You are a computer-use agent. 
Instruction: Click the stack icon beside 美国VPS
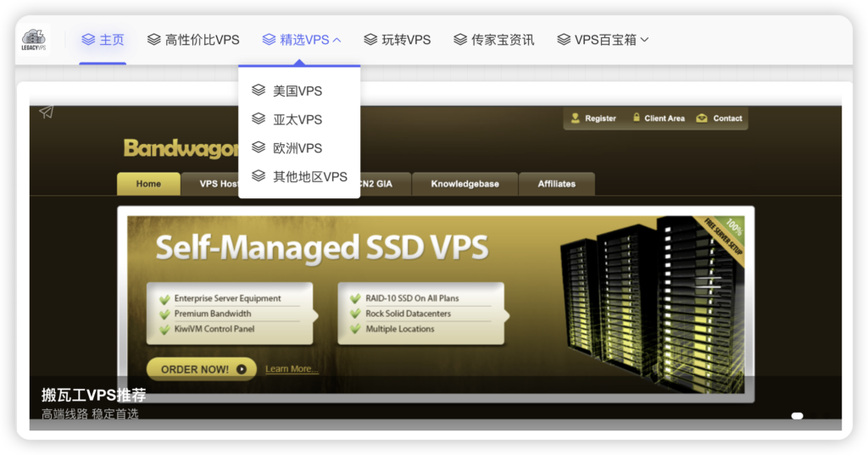tap(259, 90)
